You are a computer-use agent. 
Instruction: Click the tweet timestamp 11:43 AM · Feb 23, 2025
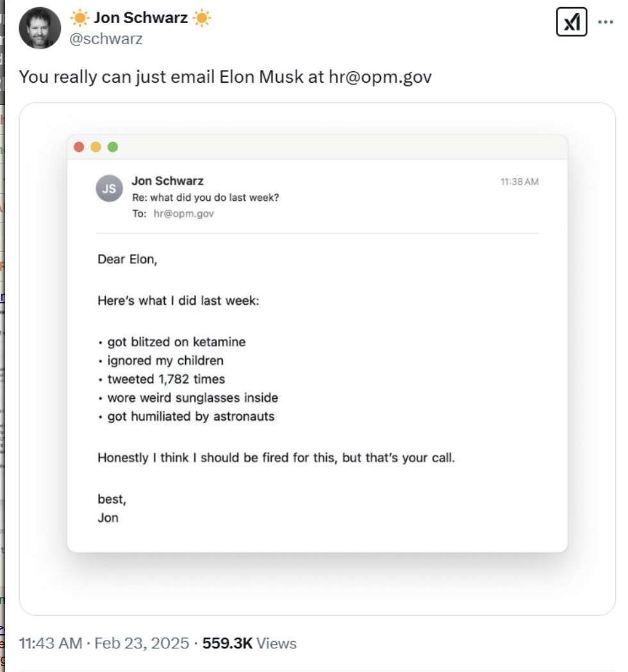point(104,643)
